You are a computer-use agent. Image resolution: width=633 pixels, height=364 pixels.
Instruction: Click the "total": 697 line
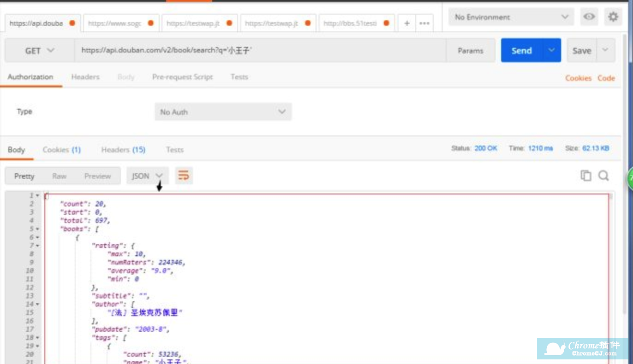(85, 221)
